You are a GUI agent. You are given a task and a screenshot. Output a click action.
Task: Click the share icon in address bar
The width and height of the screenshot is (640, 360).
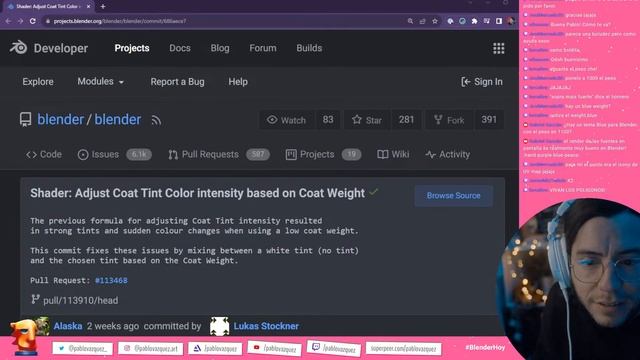pos(422,21)
